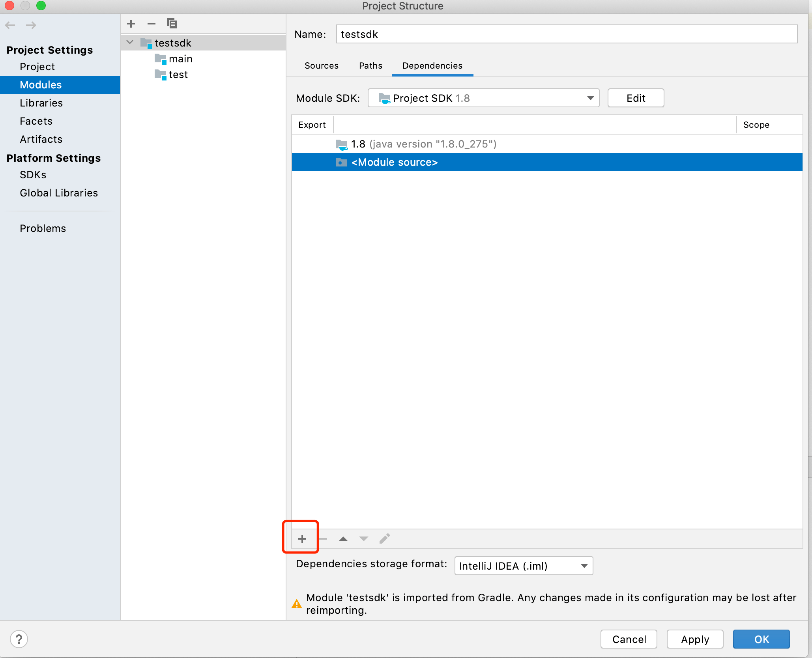Image resolution: width=812 pixels, height=658 pixels.
Task: Click the module Name input field
Action: [566, 34]
